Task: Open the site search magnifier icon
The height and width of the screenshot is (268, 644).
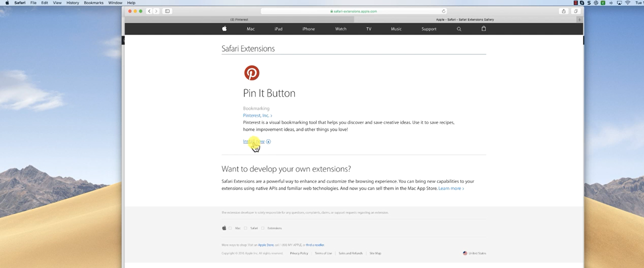Action: (x=459, y=29)
